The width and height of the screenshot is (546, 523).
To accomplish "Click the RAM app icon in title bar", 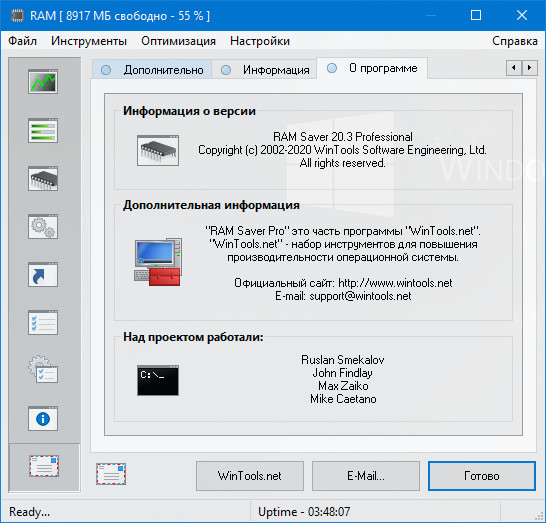I will pyautogui.click(x=17, y=15).
